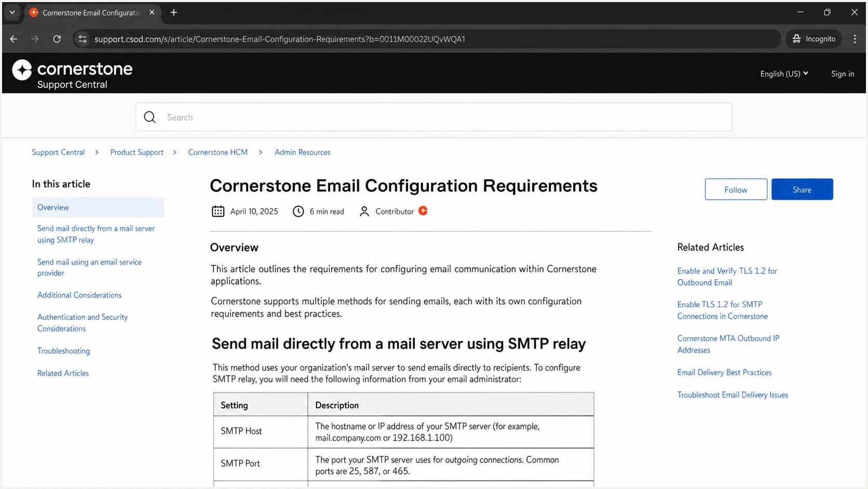The image size is (868, 489).
Task: Click the Description column header
Action: [x=451, y=405]
